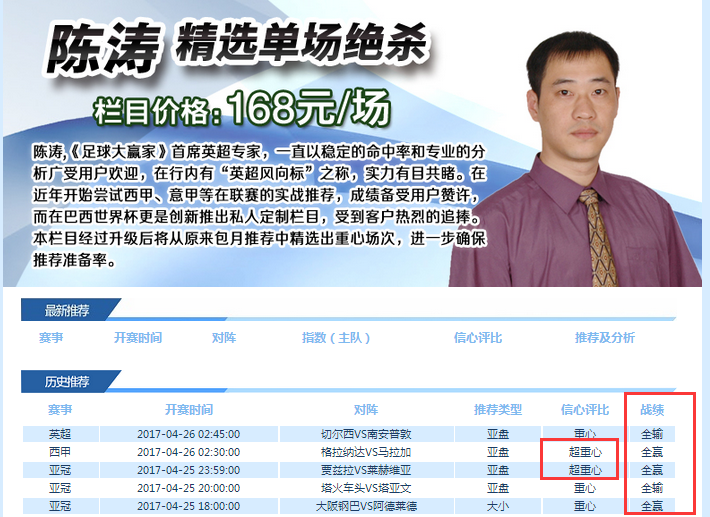Click time 2017-04-25 18:00:00

[x=189, y=506]
